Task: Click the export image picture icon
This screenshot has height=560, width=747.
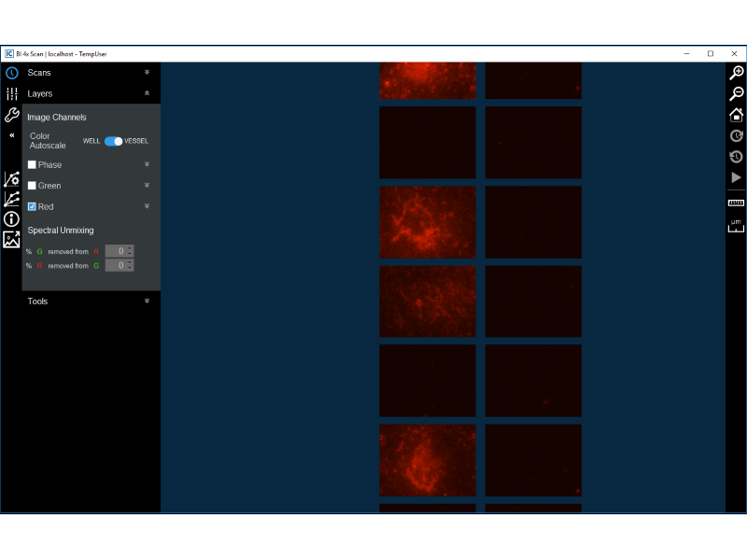Action: click(x=11, y=240)
